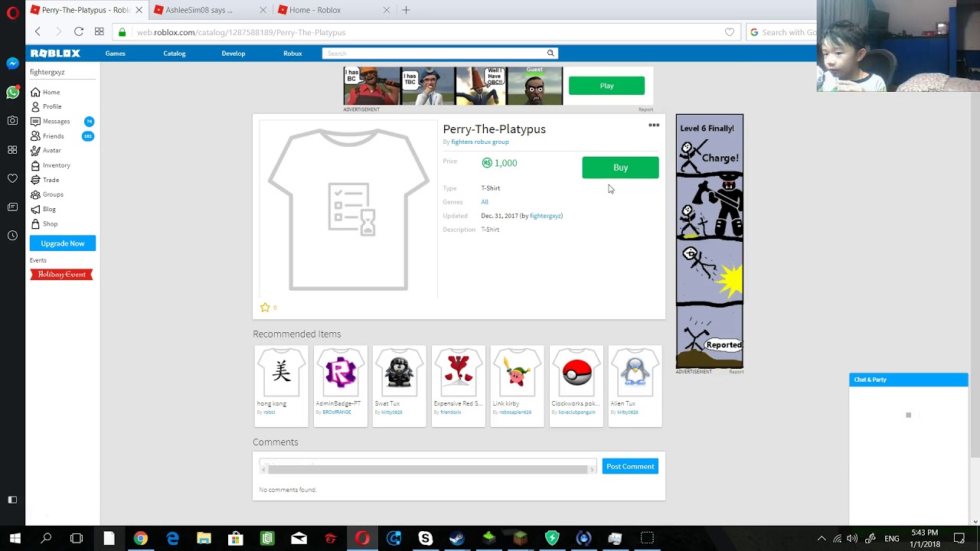
Task: Favorite the item with the star icon
Action: tap(265, 308)
